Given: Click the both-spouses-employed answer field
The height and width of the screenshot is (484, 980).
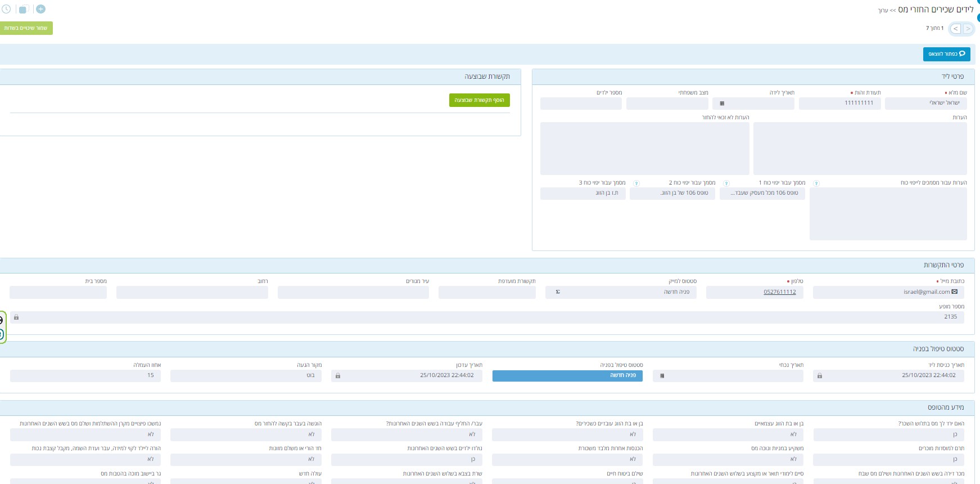Looking at the screenshot, I should click(x=567, y=434).
